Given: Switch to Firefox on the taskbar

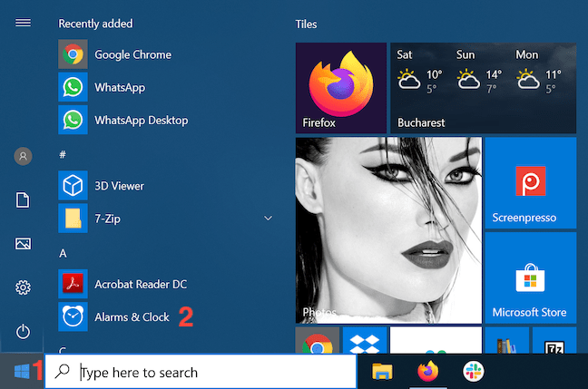Looking at the screenshot, I should click(x=428, y=371).
